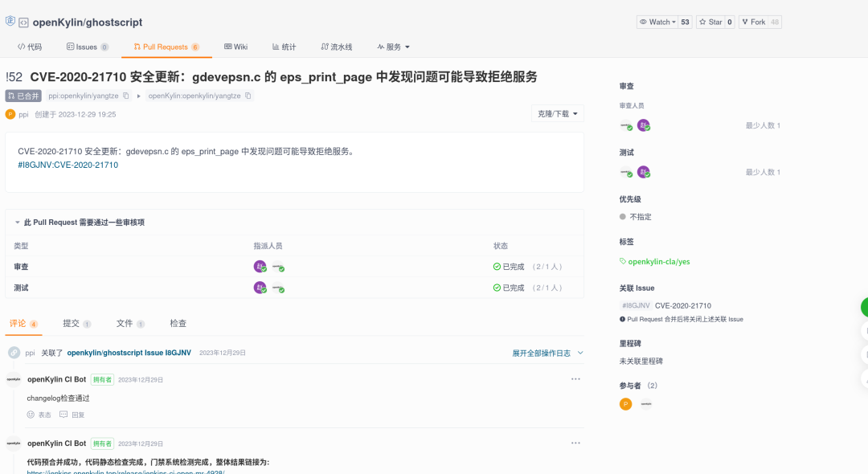This screenshot has height=474, width=868.
Task: Switch to the 文件 (files) tab
Action: point(125,323)
